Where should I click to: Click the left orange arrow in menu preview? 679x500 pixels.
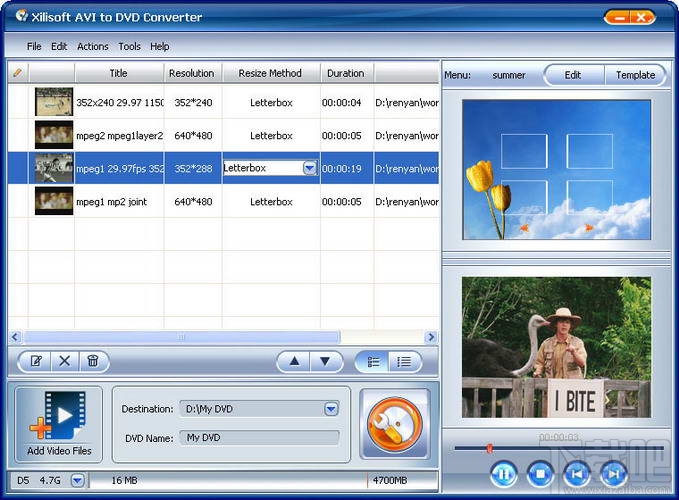point(524,228)
